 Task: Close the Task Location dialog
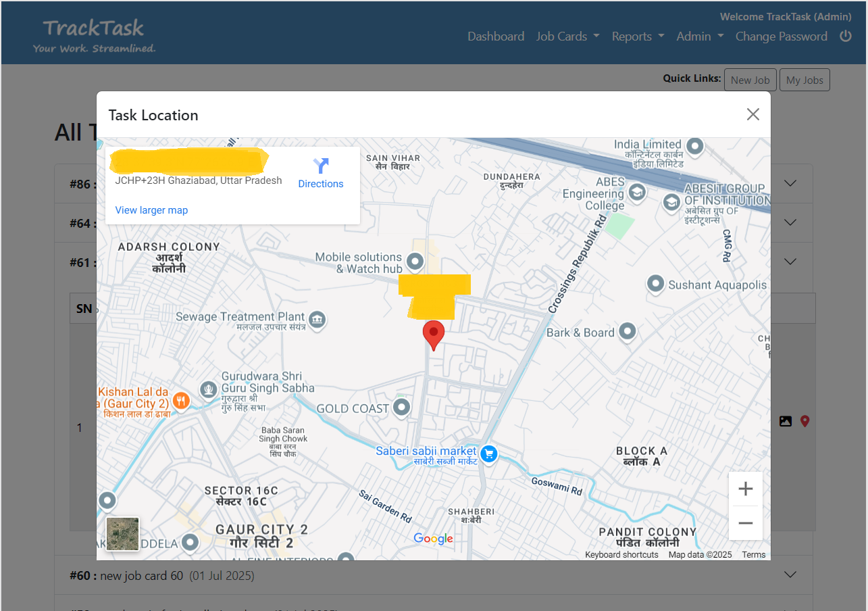[752, 115]
